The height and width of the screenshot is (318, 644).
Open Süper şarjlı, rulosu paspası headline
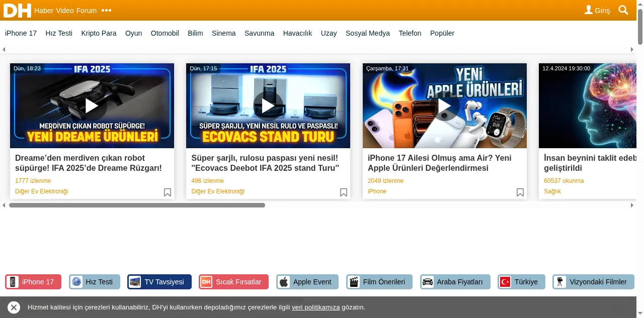(x=265, y=163)
